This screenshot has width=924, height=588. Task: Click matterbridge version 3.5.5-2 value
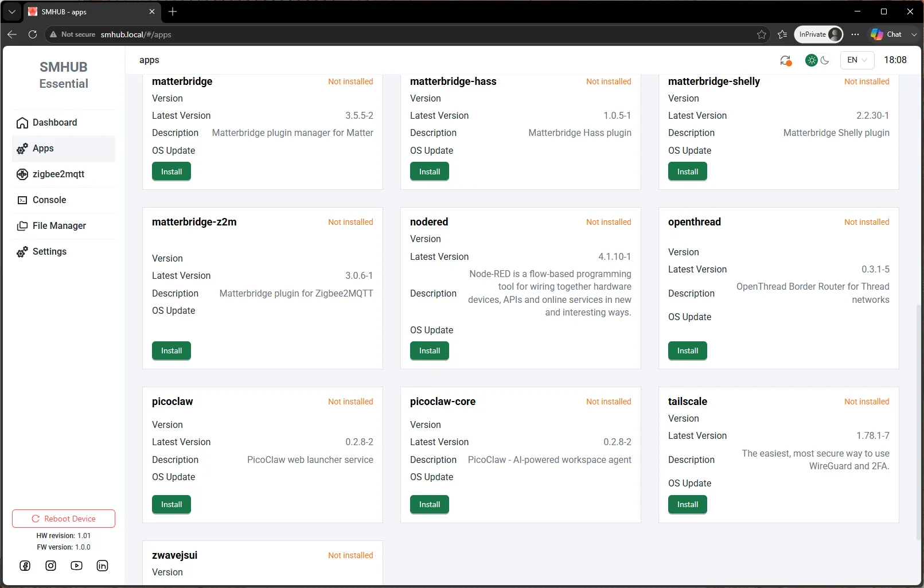359,116
